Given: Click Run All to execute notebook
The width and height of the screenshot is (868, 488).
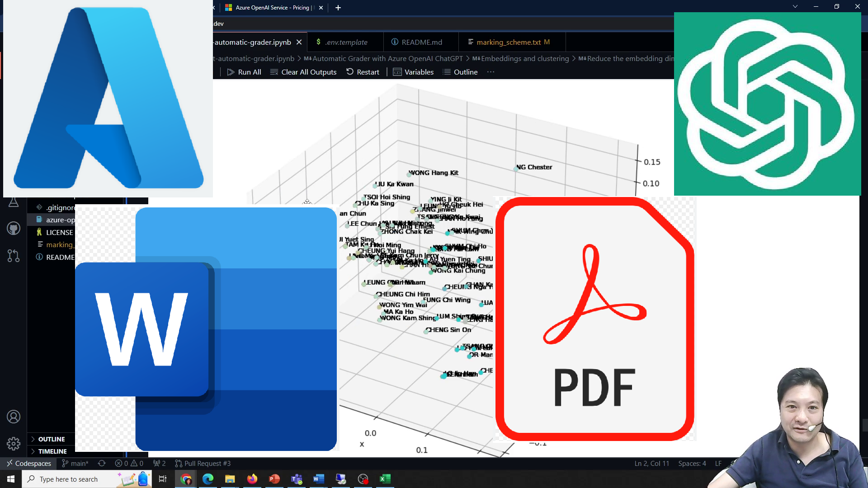Looking at the screenshot, I should [x=244, y=72].
